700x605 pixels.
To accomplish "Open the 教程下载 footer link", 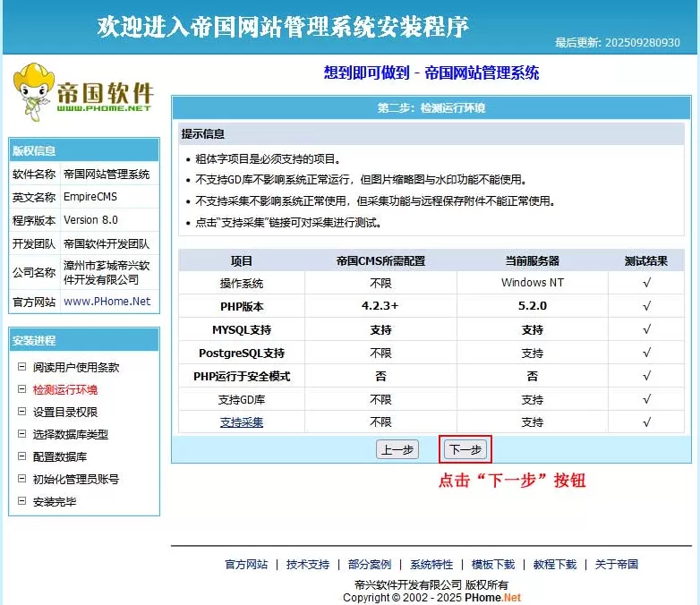I will pyautogui.click(x=555, y=565).
